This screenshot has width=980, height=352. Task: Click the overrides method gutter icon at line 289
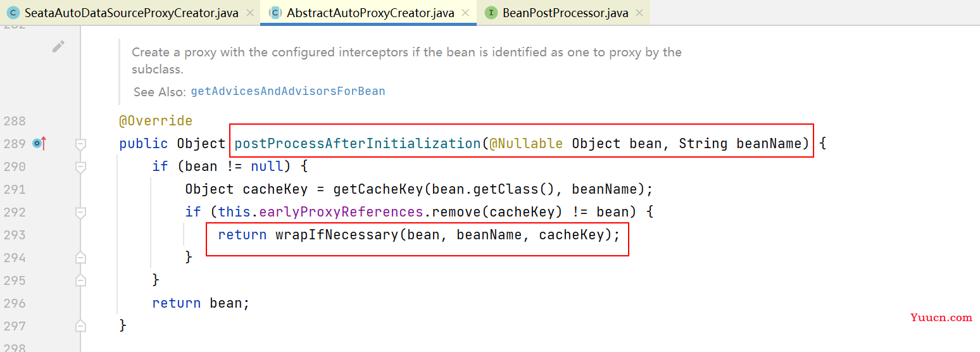click(39, 144)
